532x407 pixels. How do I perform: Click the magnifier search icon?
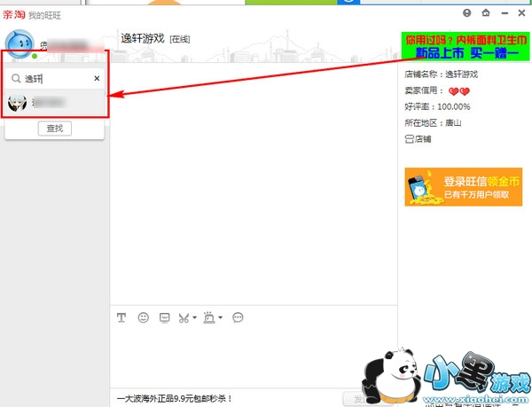(16, 79)
